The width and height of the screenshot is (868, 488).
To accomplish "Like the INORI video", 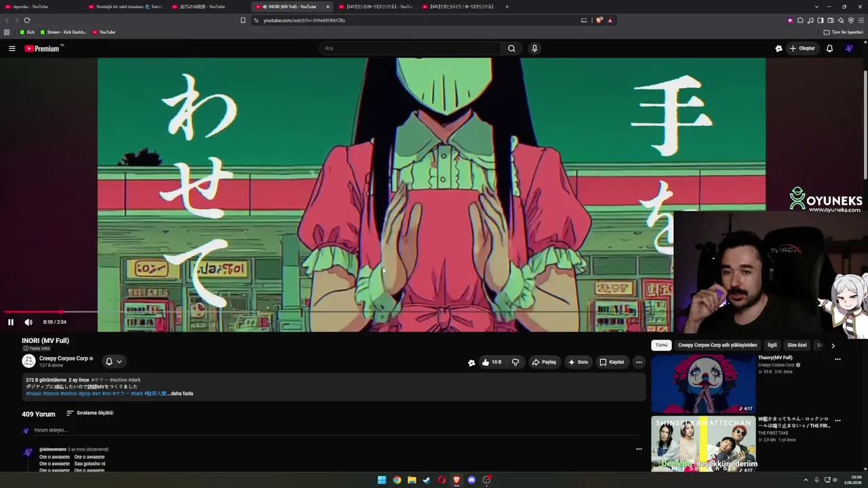I will (x=492, y=362).
